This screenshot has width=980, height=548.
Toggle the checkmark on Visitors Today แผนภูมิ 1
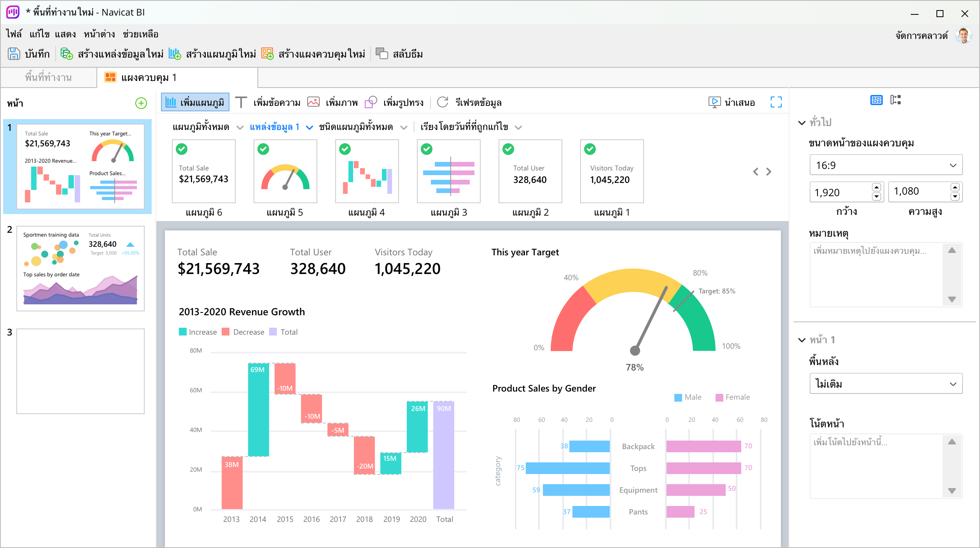pos(590,149)
